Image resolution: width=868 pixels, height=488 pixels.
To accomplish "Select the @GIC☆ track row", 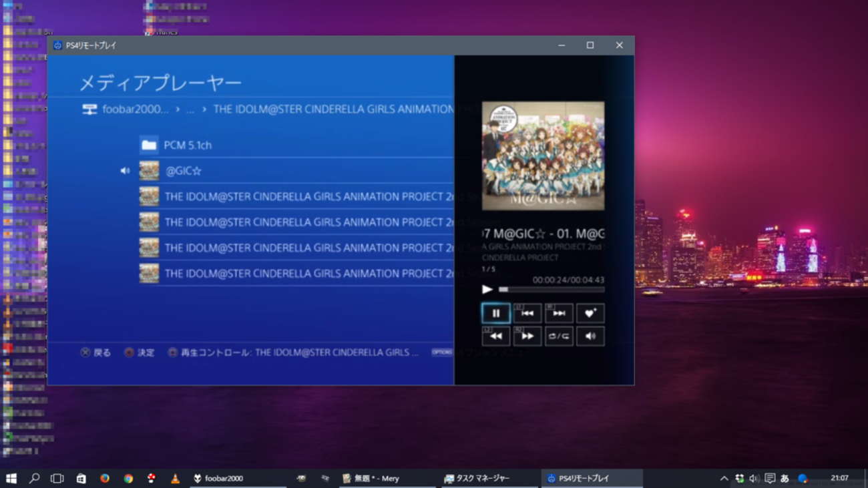I will coord(296,171).
